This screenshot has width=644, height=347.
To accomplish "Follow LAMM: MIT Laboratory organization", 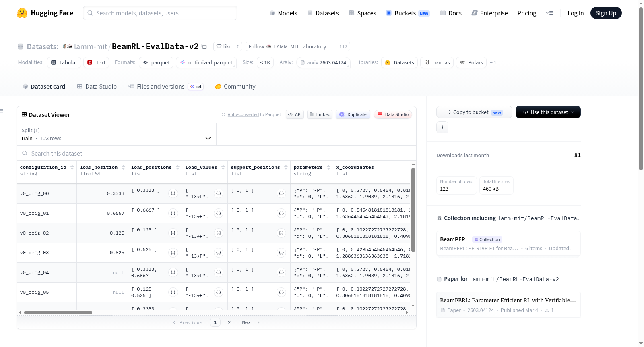I will [291, 46].
